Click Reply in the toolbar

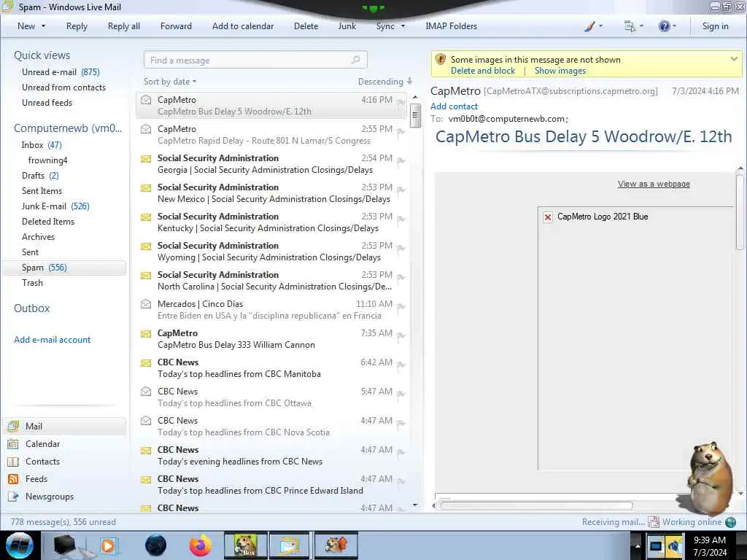(x=77, y=26)
